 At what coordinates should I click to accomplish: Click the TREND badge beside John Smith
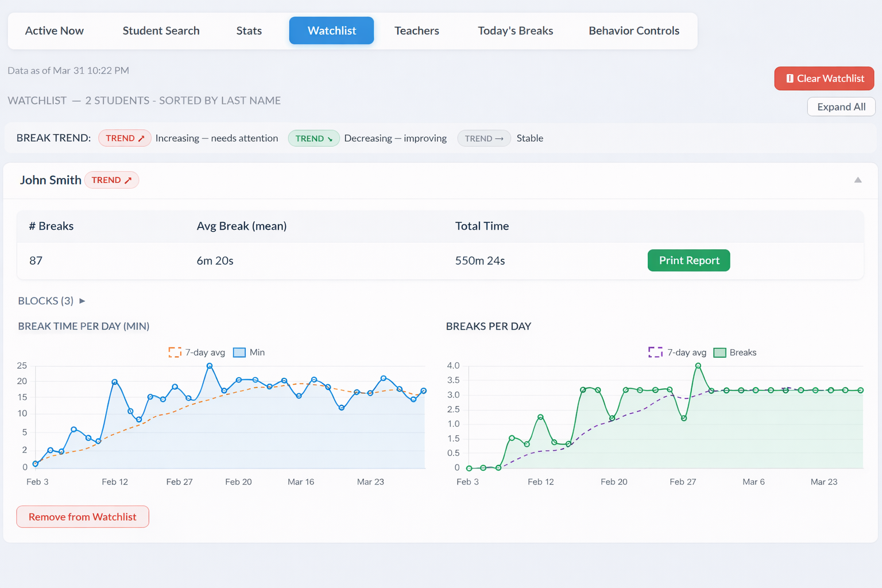(x=112, y=180)
